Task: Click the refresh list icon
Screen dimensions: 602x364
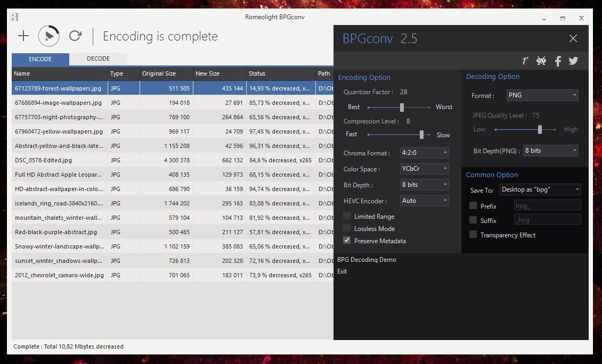Action: point(75,36)
